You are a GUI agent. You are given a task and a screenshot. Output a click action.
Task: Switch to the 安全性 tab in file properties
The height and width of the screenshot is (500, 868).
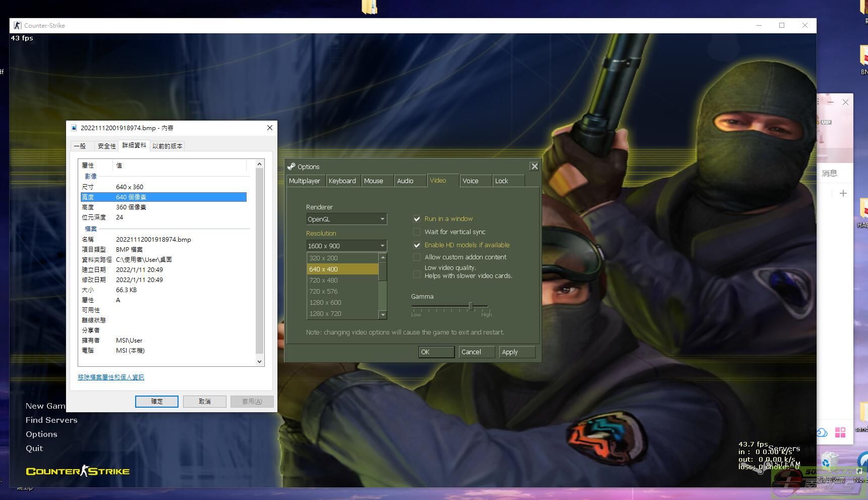(106, 146)
